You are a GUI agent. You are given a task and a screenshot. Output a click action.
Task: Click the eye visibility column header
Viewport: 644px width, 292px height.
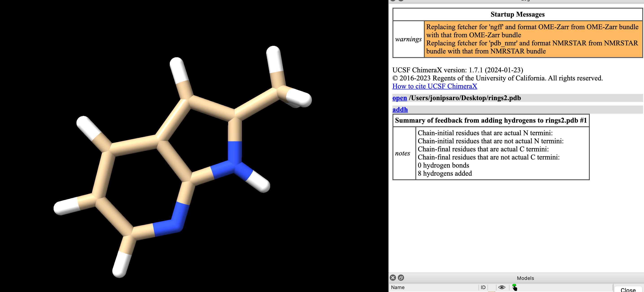click(502, 287)
